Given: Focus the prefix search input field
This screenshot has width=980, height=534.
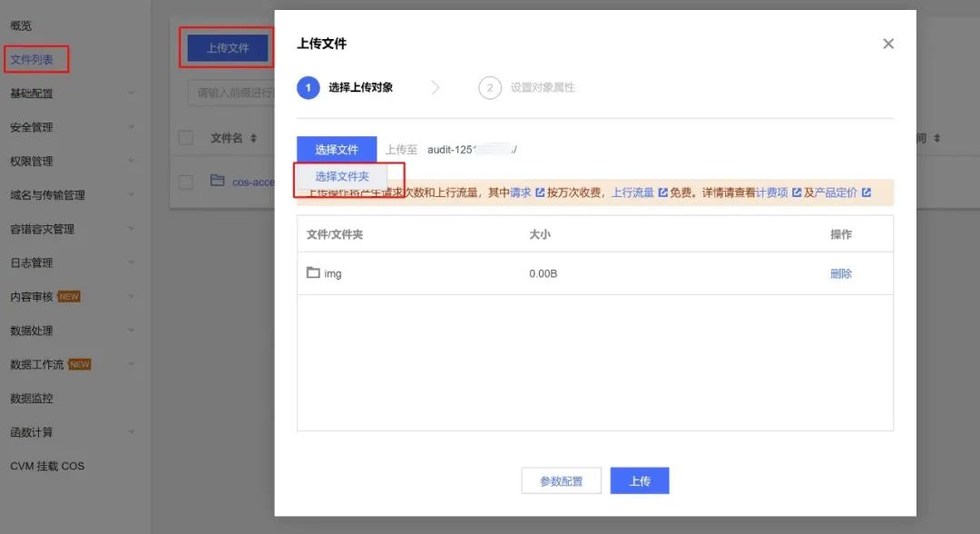Looking at the screenshot, I should [231, 93].
